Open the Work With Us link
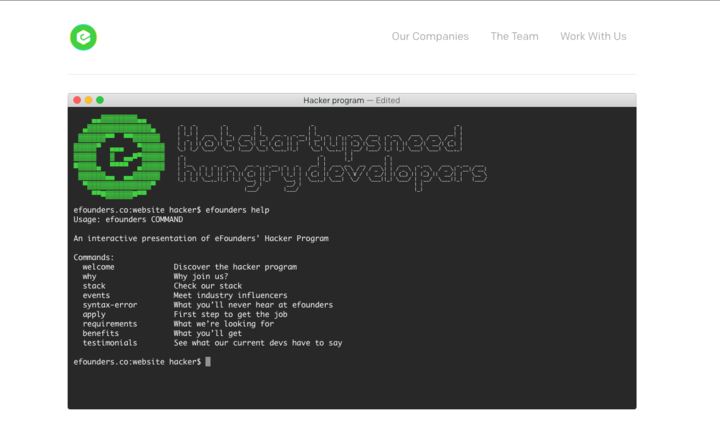This screenshot has width=720, height=441. coord(593,36)
